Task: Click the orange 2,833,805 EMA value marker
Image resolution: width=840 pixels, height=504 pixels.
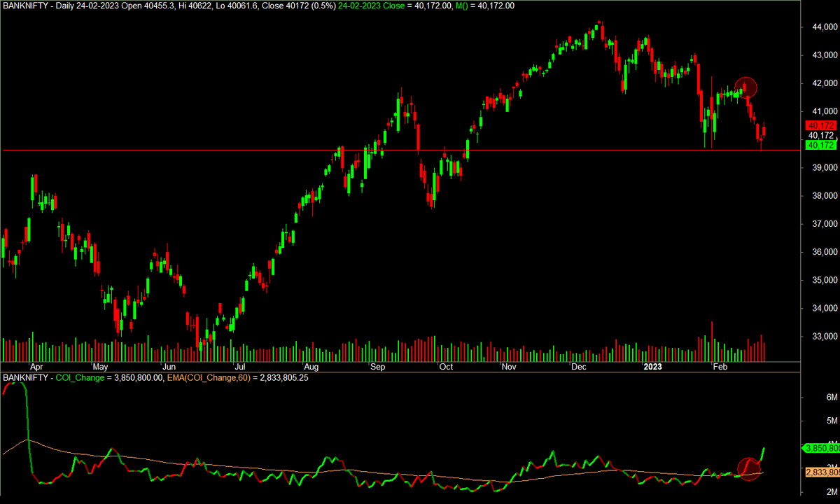Action: click(x=822, y=472)
